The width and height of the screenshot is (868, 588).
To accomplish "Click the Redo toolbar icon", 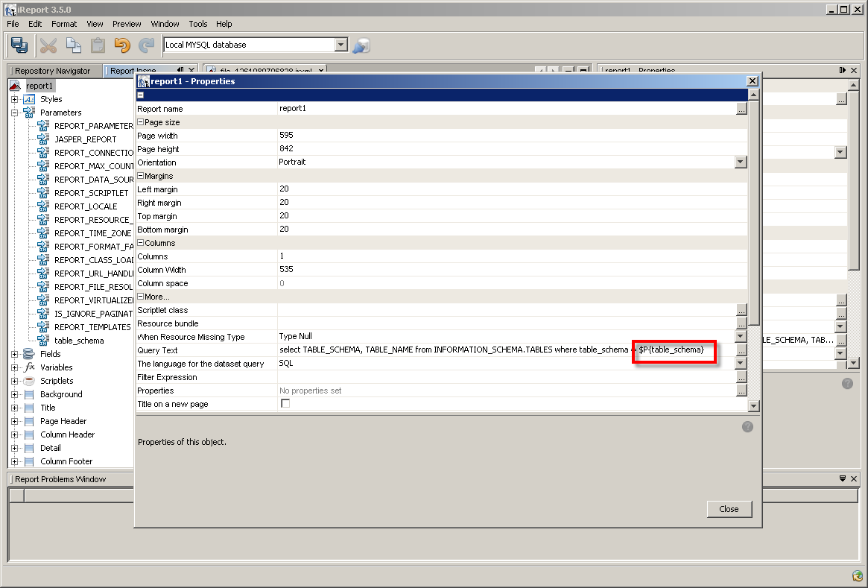I will 147,45.
